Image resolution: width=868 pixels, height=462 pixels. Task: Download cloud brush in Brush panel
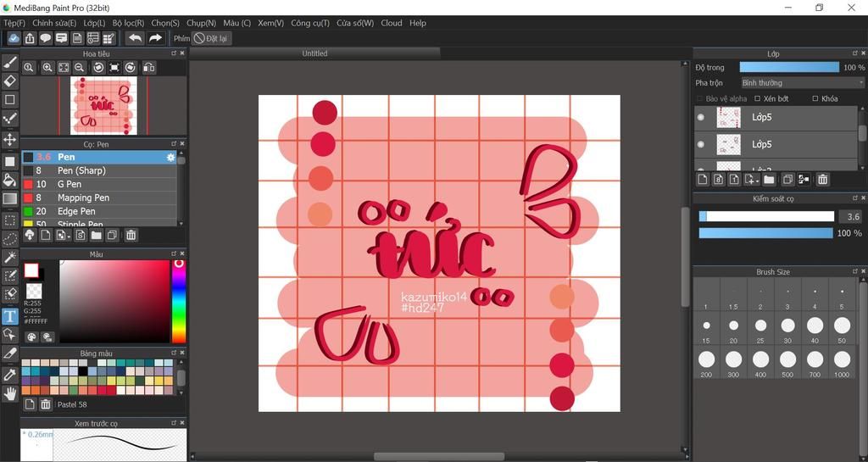coord(30,235)
